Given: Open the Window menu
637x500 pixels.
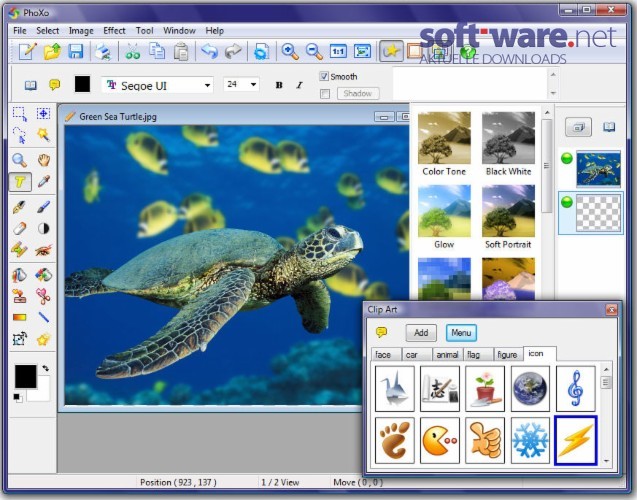Looking at the screenshot, I should pyautogui.click(x=179, y=31).
